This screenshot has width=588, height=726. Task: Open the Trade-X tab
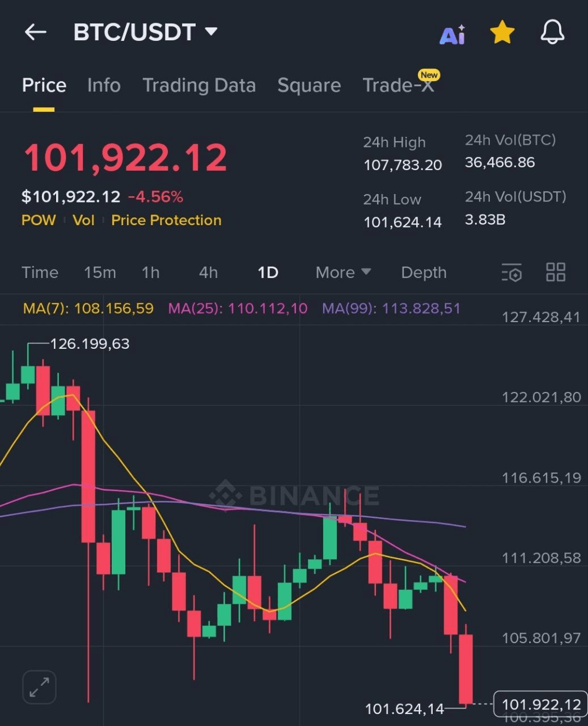coord(399,85)
